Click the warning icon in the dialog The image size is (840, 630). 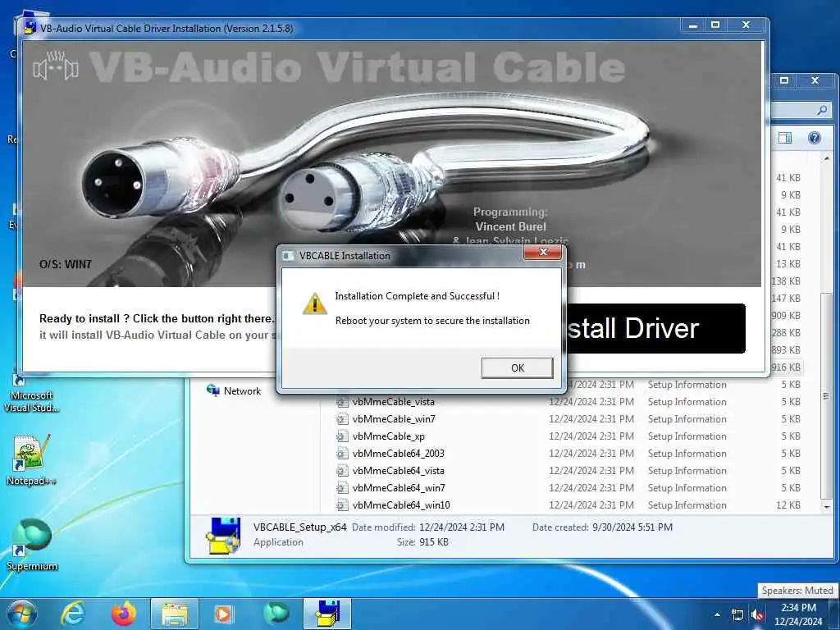click(x=314, y=304)
